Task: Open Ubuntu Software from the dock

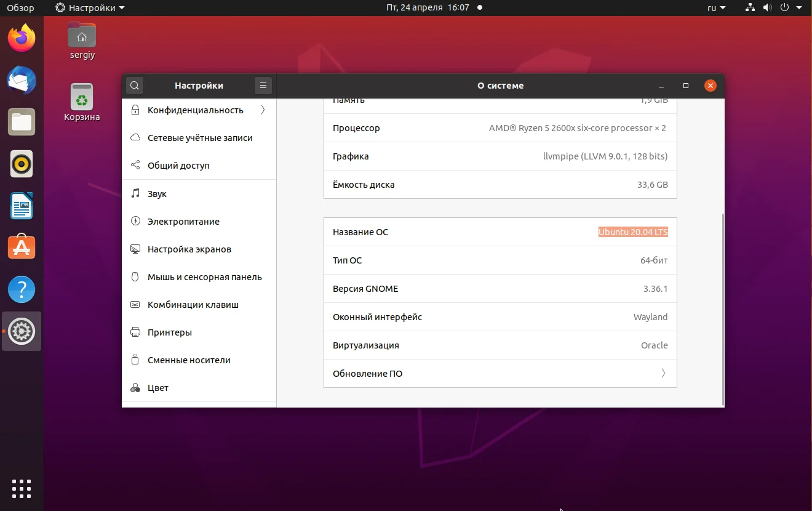Action: click(x=22, y=247)
